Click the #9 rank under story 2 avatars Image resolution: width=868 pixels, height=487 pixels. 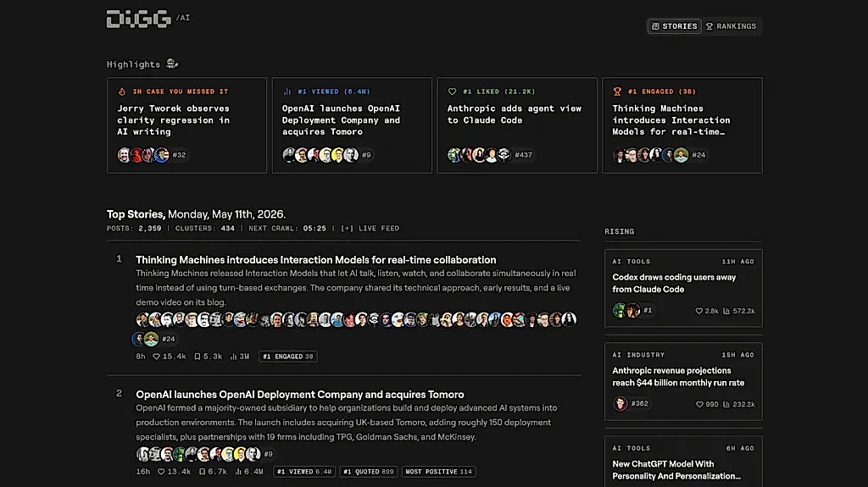point(269,454)
